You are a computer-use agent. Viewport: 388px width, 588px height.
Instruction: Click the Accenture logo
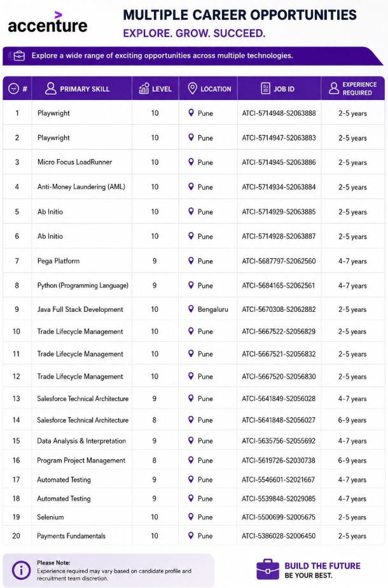tap(48, 22)
